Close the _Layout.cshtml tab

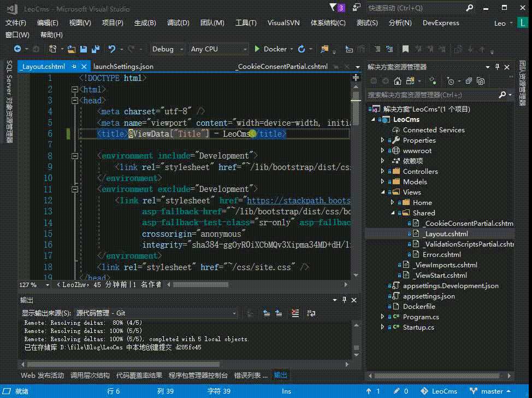[x=84, y=67]
